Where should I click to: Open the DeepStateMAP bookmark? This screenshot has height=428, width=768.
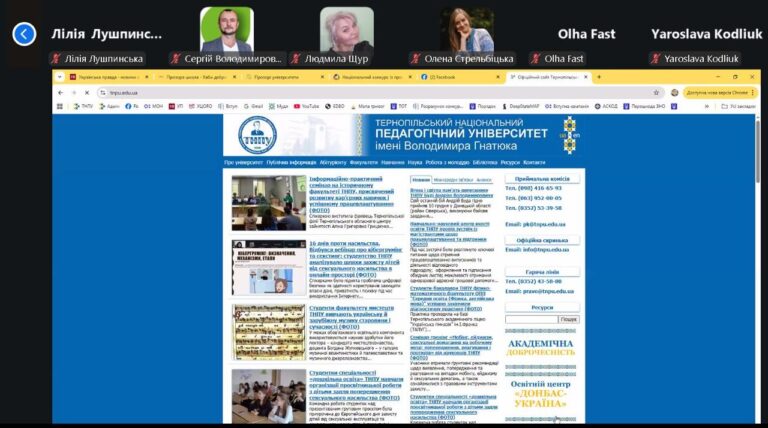point(521,106)
